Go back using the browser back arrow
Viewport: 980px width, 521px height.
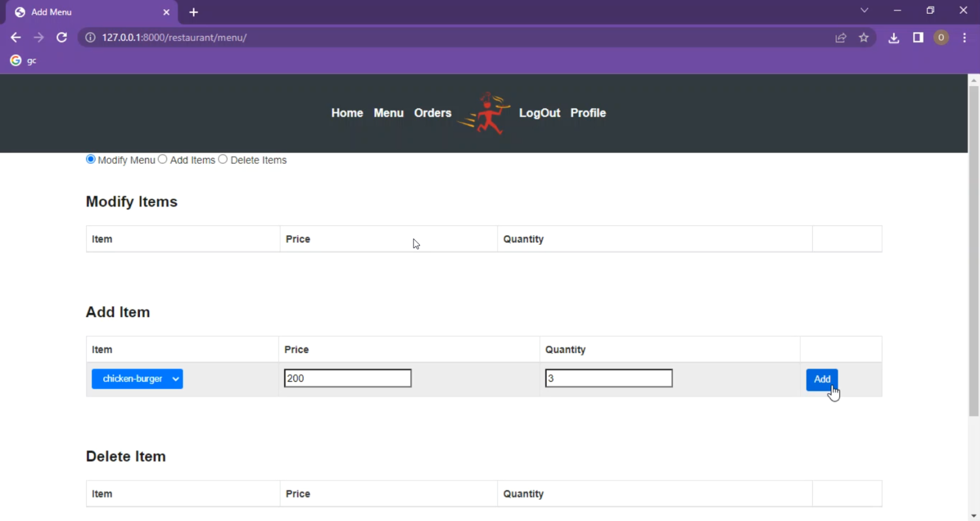[x=16, y=38]
